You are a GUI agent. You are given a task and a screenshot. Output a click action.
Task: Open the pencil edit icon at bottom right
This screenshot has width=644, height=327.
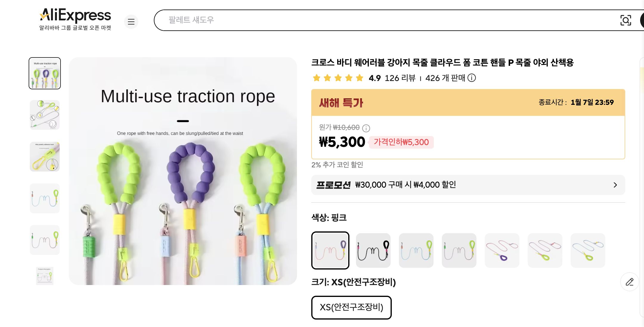pyautogui.click(x=629, y=282)
